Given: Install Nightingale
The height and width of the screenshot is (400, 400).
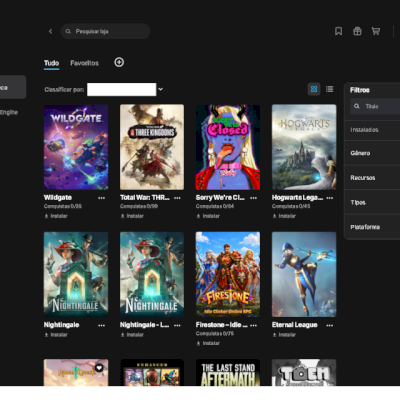Looking at the screenshot, I should [x=56, y=335].
